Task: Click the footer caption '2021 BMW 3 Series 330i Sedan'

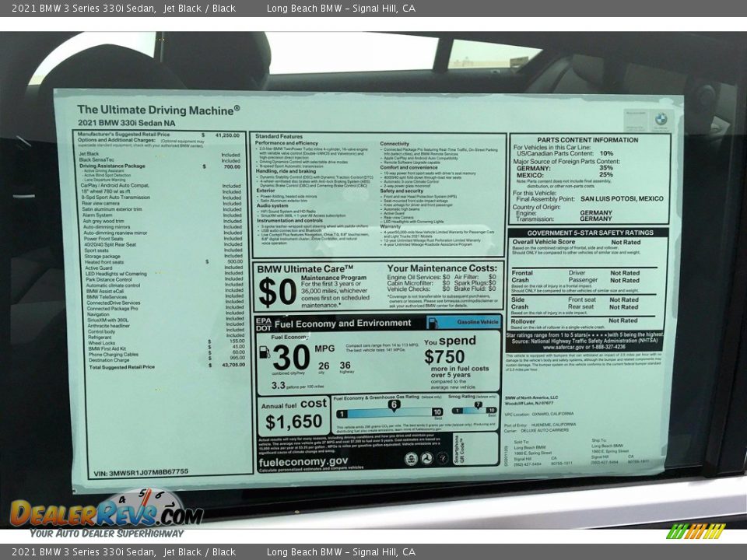Action: (x=84, y=552)
